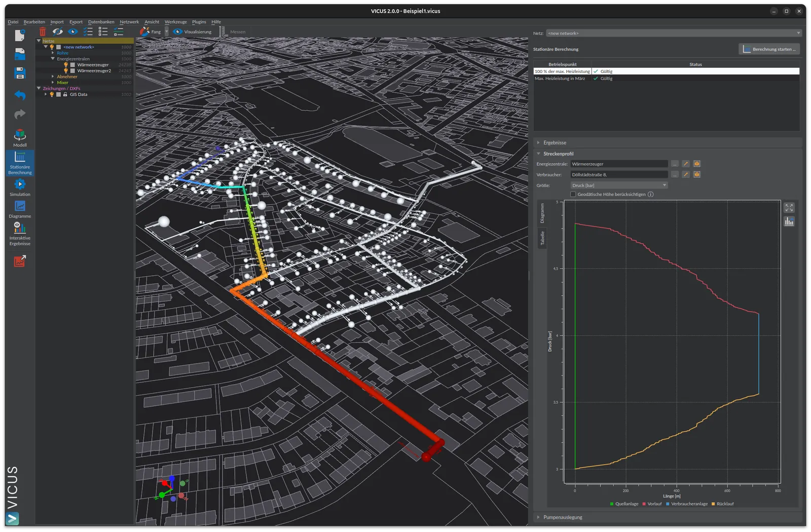Image resolution: width=811 pixels, height=532 pixels.
Task: Switch to the Tabelle vertical tab
Action: (x=542, y=238)
